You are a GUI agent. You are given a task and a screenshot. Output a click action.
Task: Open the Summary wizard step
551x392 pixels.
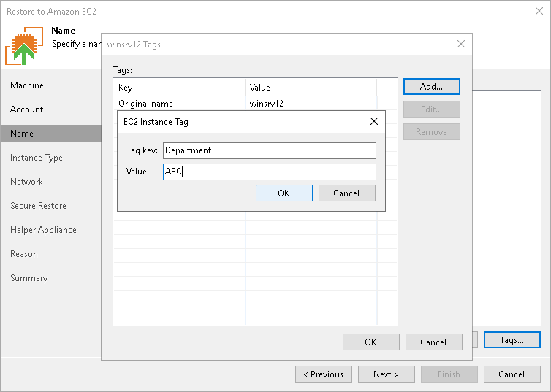click(28, 278)
